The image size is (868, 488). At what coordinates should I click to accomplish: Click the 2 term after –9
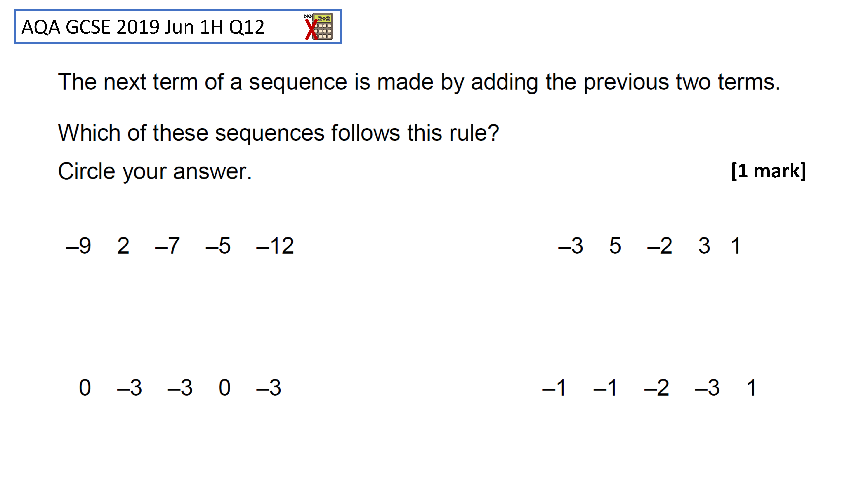[123, 246]
